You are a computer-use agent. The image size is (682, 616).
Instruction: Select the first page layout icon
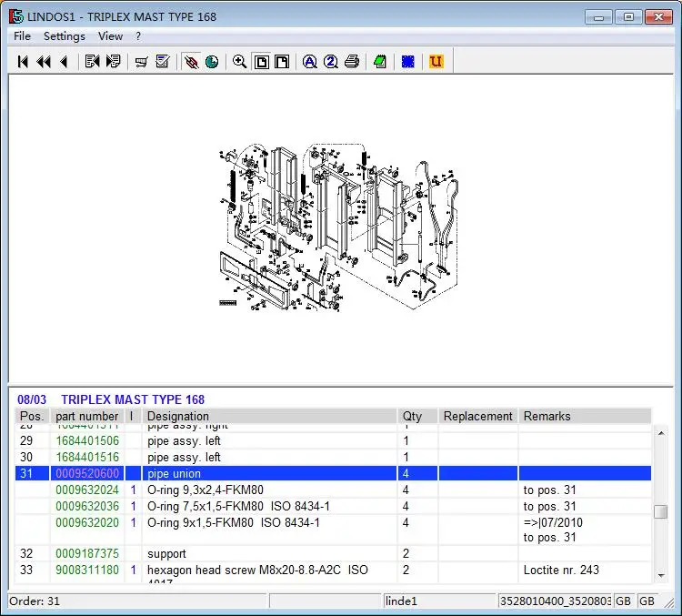(x=261, y=62)
